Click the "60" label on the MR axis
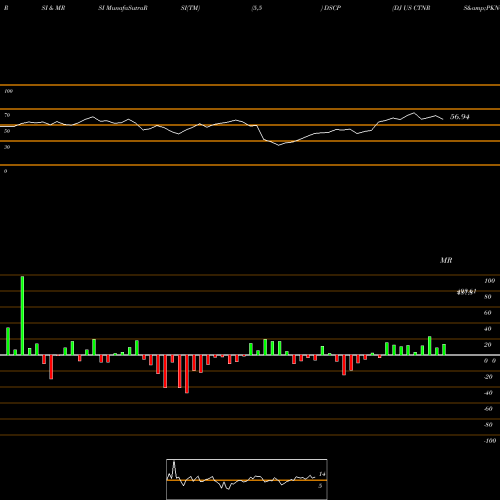Screen dimensions: 500x500 tap(488, 313)
